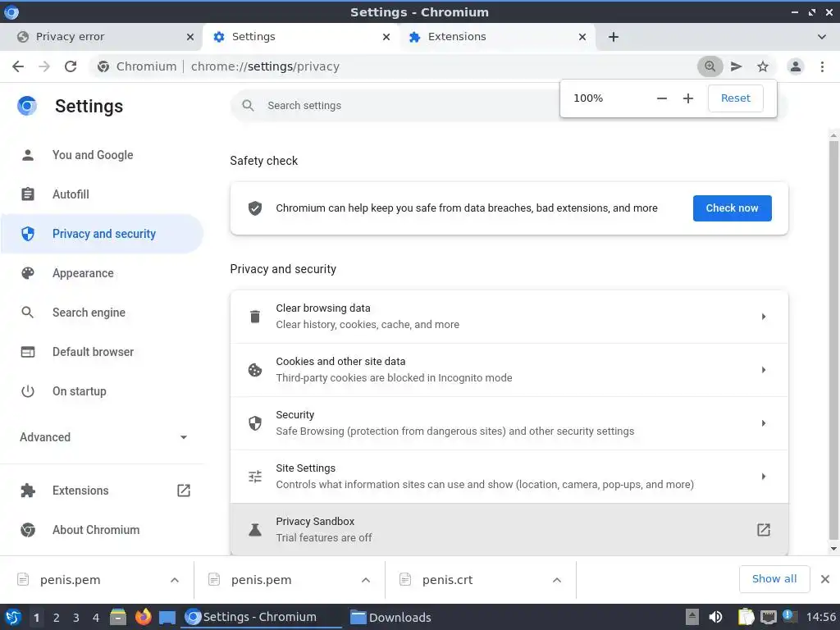The width and height of the screenshot is (840, 630).
Task: Expand options for second penis.pem download
Action: click(x=366, y=580)
